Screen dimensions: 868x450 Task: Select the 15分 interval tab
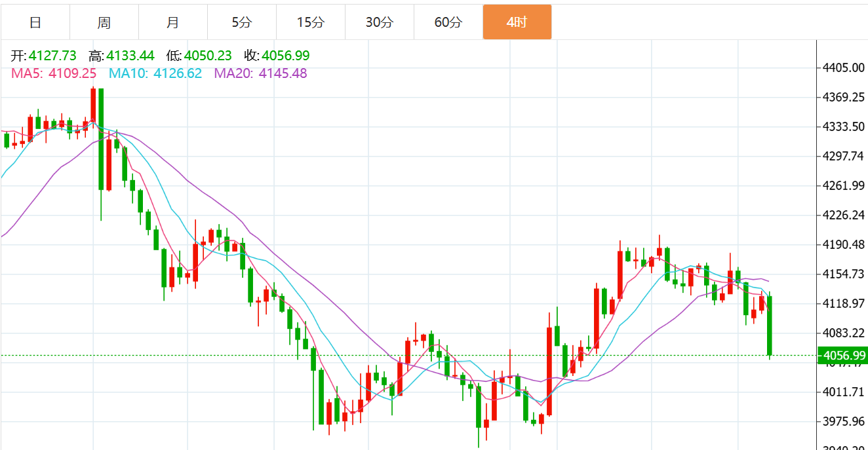[311, 22]
